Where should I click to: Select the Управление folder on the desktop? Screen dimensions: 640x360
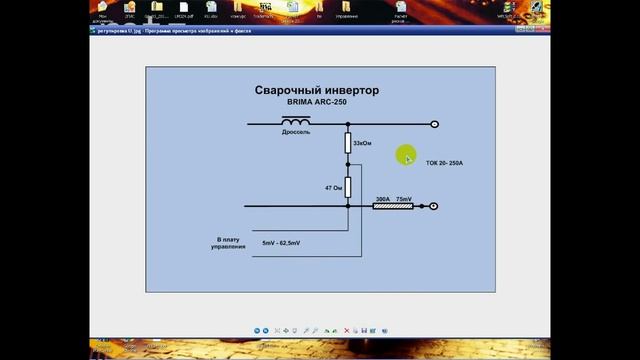347,10
